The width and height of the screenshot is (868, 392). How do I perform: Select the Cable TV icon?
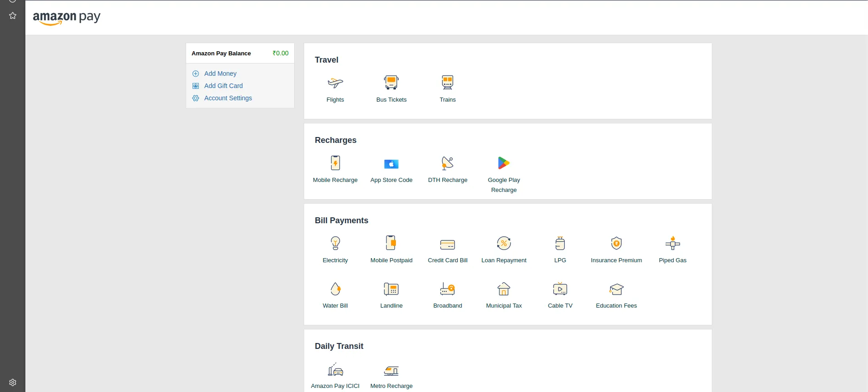click(x=560, y=289)
